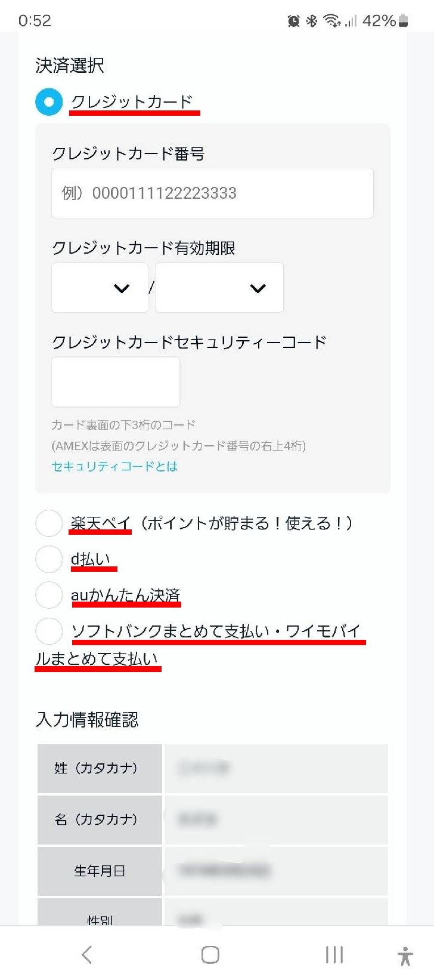Open recent apps from the navigation bar
Viewport: 434px width, 980px height.
(x=334, y=954)
